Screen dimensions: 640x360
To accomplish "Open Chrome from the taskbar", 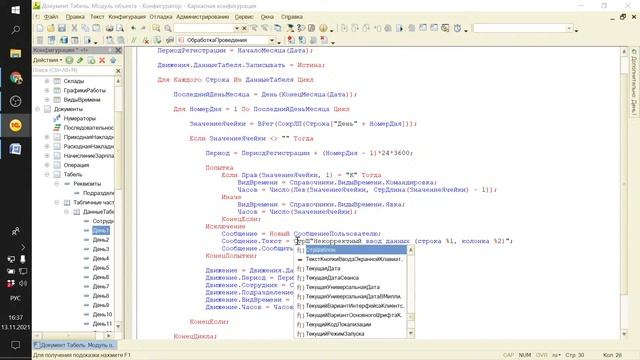I will (x=16, y=78).
